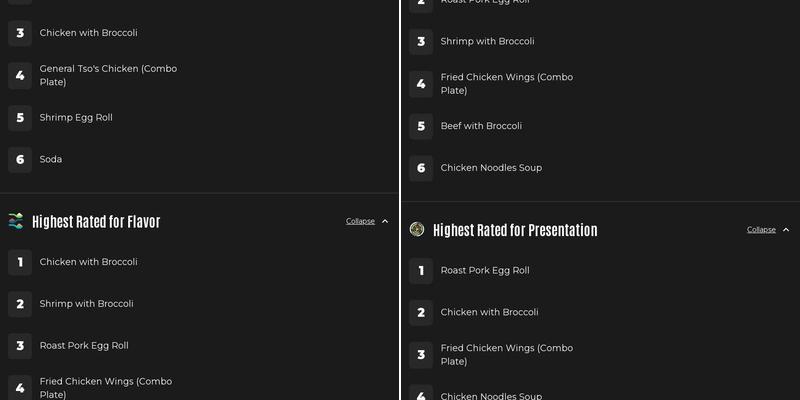The height and width of the screenshot is (400, 800).
Task: Click the Collapse text link for the Flavor section
Action: pyautogui.click(x=360, y=221)
